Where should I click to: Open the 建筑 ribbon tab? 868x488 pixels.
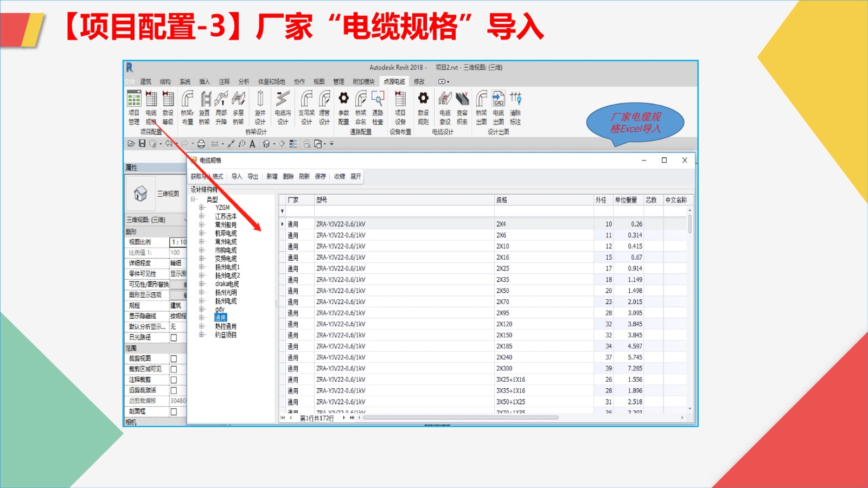[x=146, y=82]
